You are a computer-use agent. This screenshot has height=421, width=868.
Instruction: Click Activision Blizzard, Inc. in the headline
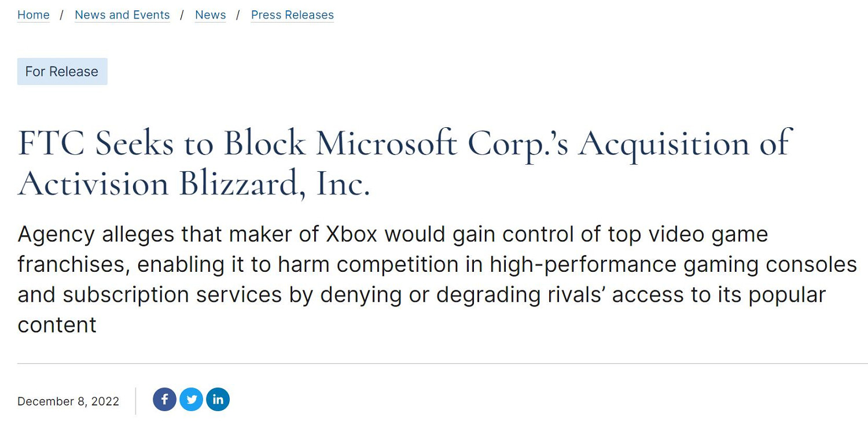pyautogui.click(x=194, y=183)
